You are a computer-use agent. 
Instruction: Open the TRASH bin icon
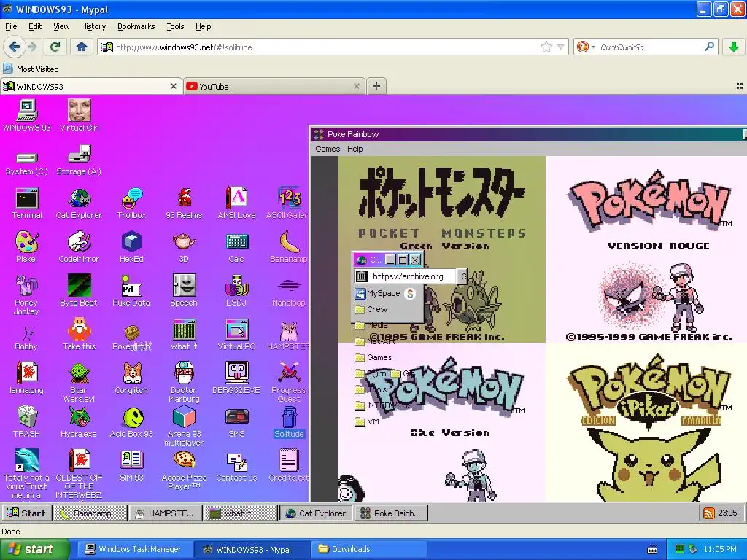pos(27,422)
